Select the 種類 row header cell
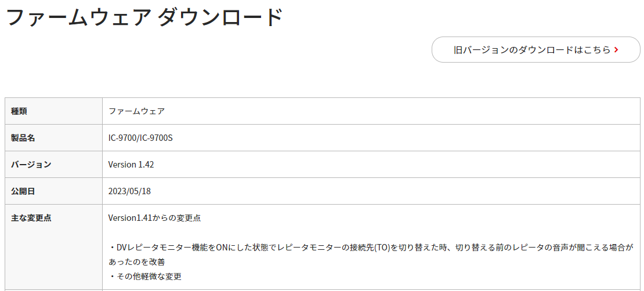This screenshot has height=291, width=644. (54, 111)
